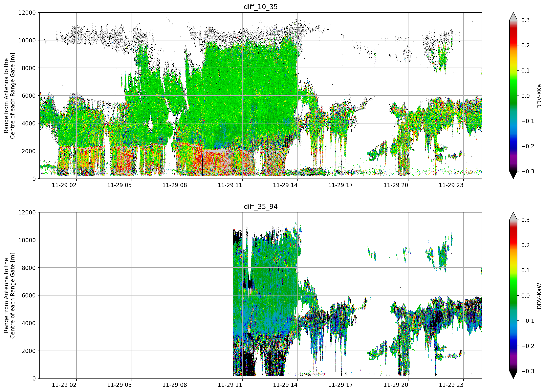Click the diff_35_94 plot title

[261, 207]
